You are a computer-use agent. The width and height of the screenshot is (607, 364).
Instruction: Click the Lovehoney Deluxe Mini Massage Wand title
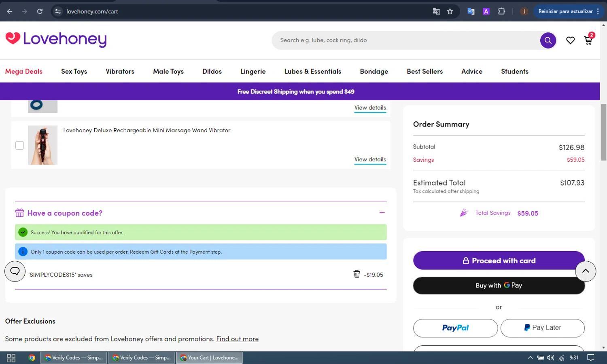[x=147, y=130]
